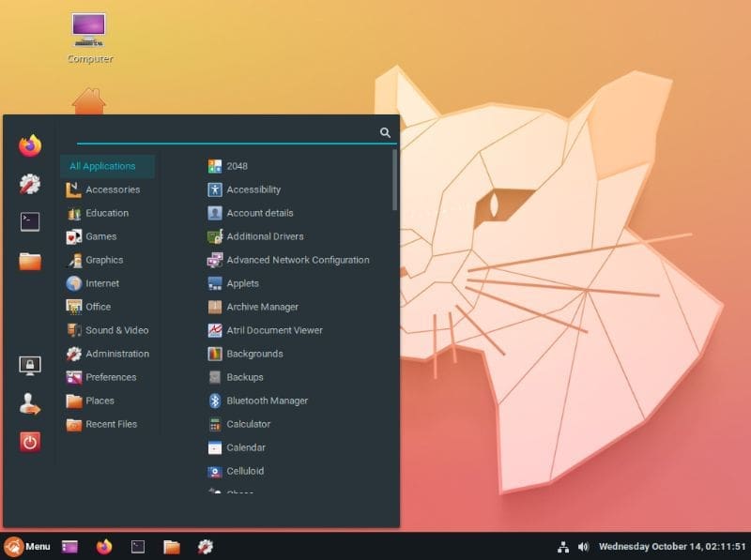Launch Firefox from the bottom panel

point(104,546)
